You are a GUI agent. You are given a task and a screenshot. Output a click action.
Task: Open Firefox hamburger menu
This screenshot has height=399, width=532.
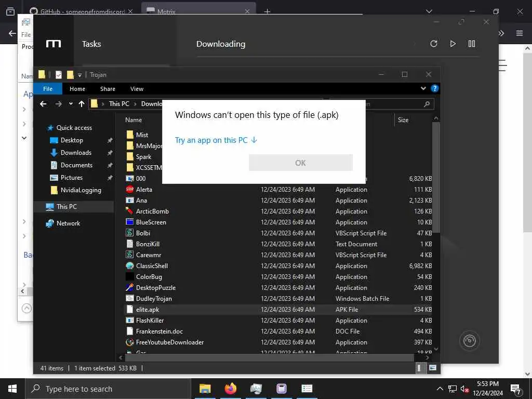click(520, 33)
